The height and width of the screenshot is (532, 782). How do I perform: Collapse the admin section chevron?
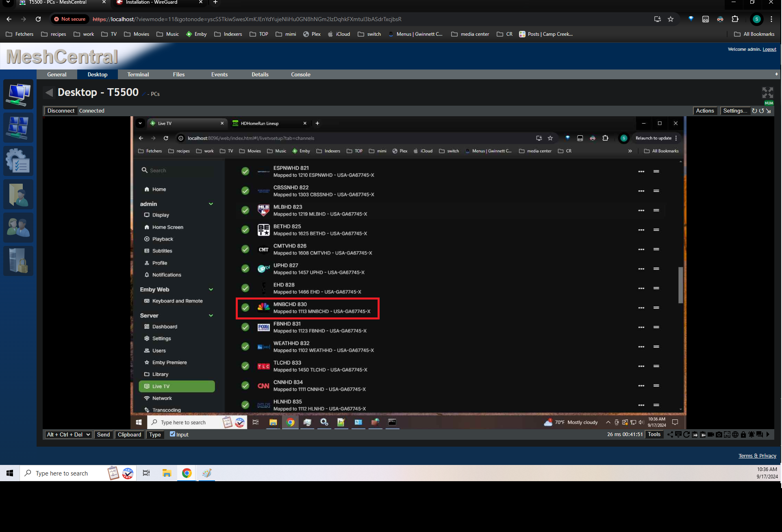click(211, 204)
